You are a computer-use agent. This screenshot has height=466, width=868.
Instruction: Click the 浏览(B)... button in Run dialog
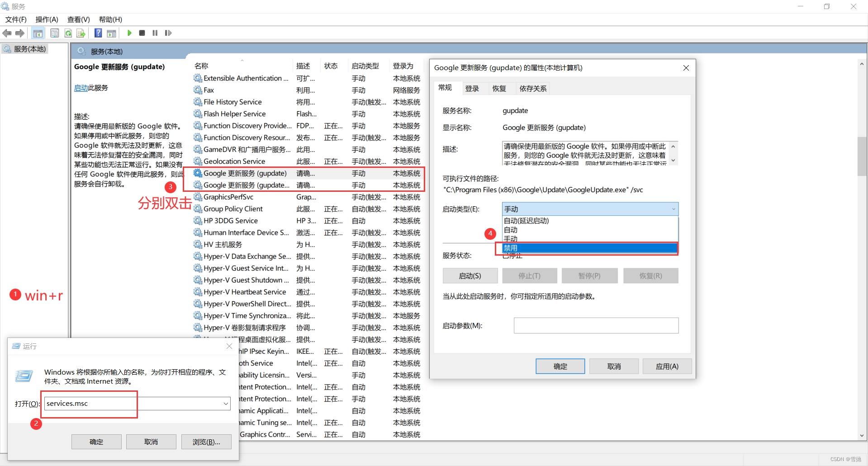206,442
